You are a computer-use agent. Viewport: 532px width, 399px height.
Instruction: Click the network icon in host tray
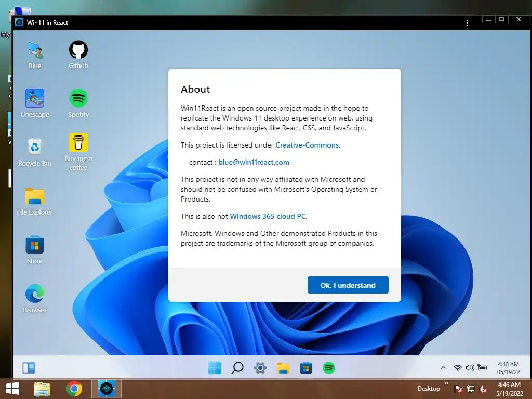[471, 389]
